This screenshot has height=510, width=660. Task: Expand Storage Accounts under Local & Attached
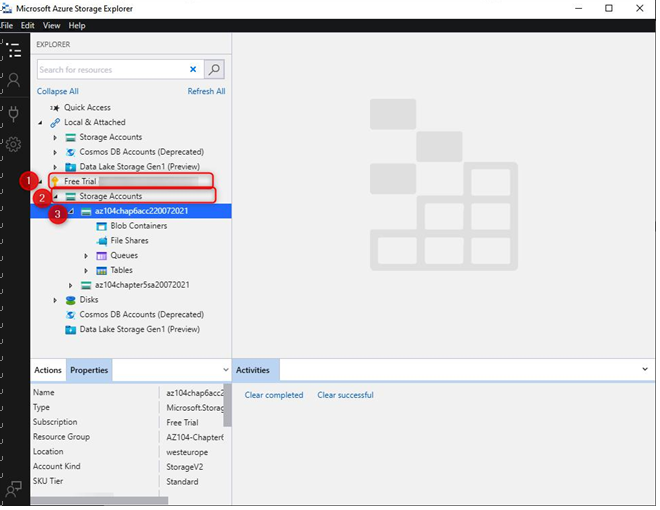click(x=55, y=138)
